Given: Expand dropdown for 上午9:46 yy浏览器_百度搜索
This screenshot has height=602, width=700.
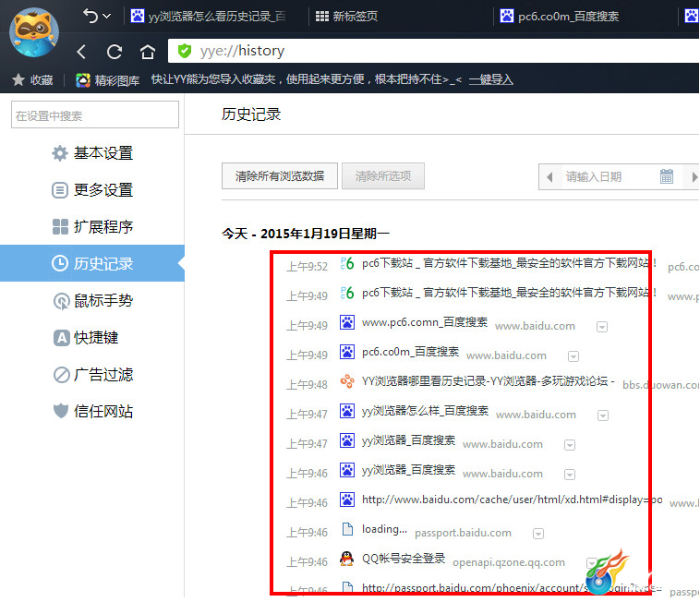Looking at the screenshot, I should coord(570,475).
